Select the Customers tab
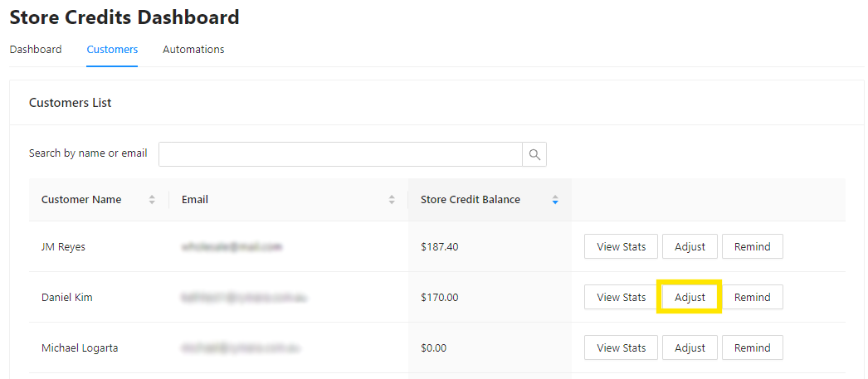The height and width of the screenshot is (379, 868). [112, 49]
